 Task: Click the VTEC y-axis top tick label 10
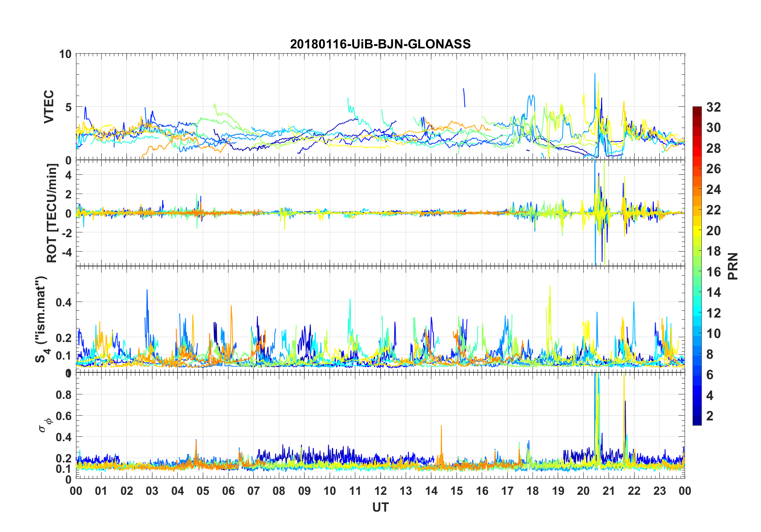pyautogui.click(x=65, y=54)
